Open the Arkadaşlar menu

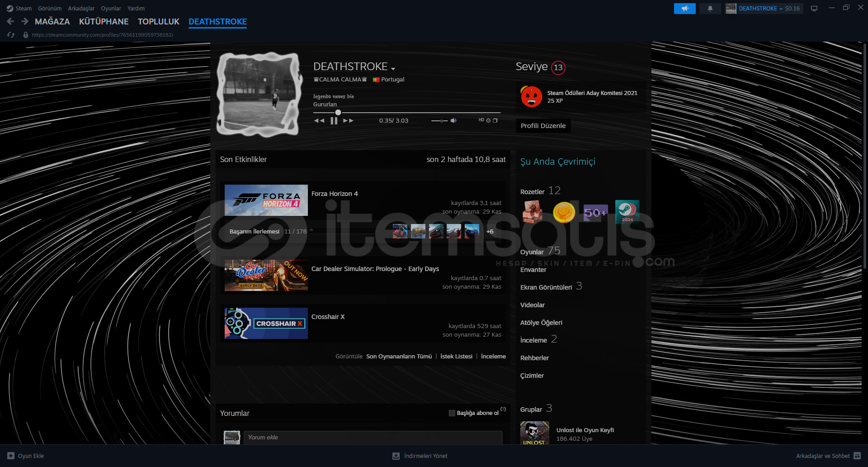click(x=81, y=8)
